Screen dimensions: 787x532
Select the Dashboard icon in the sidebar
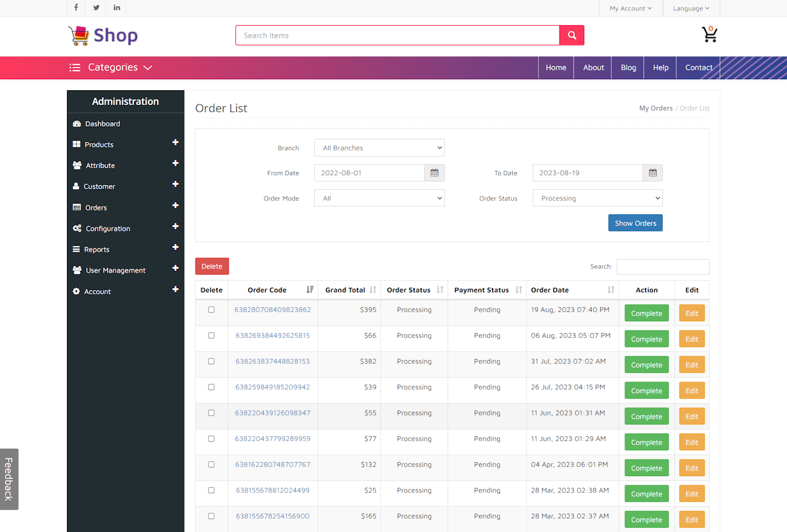click(x=76, y=123)
